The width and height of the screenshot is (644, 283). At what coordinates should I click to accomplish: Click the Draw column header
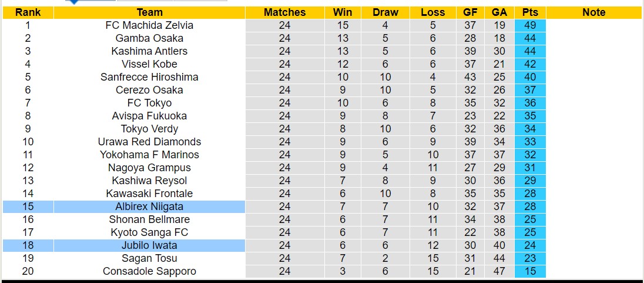(x=385, y=12)
